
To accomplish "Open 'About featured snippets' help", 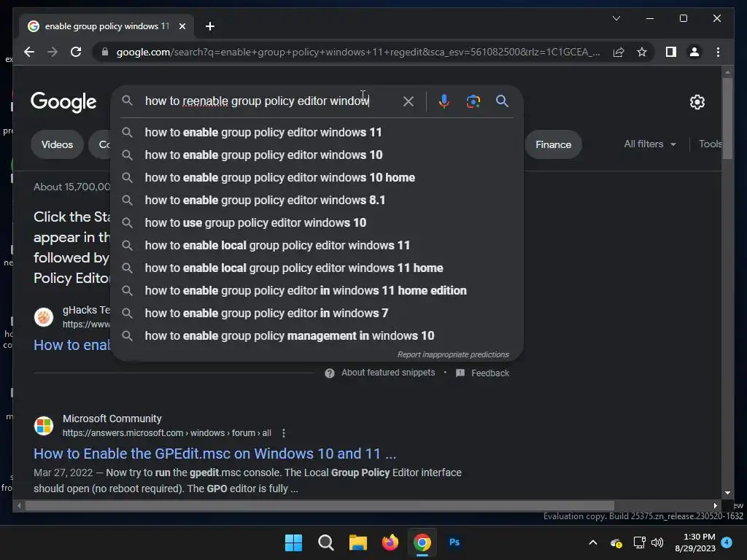I will click(380, 373).
